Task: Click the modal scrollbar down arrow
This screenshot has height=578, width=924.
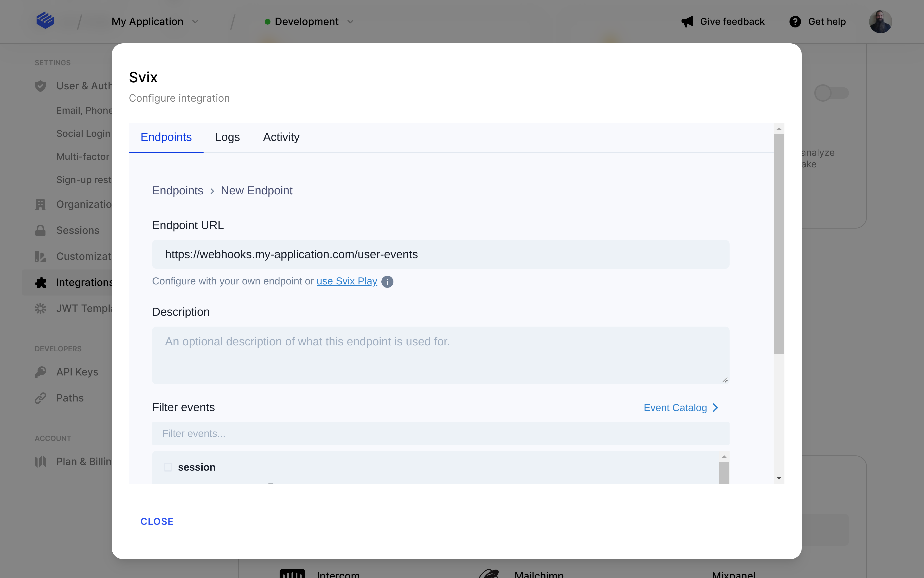Action: tap(779, 478)
